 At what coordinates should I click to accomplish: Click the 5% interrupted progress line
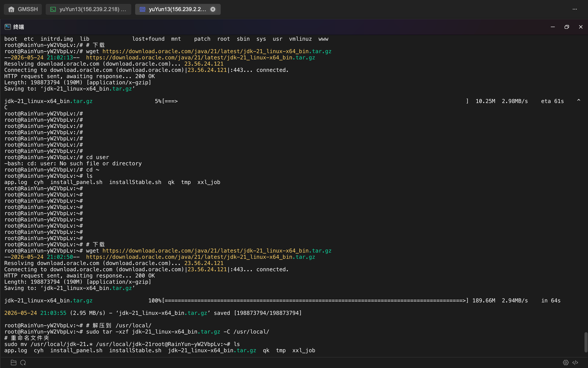[x=284, y=101]
